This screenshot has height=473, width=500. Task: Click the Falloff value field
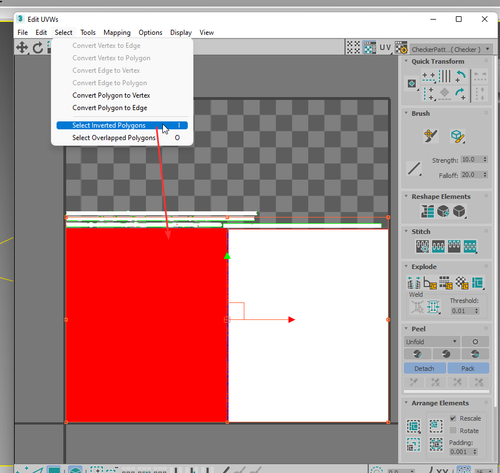point(471,175)
